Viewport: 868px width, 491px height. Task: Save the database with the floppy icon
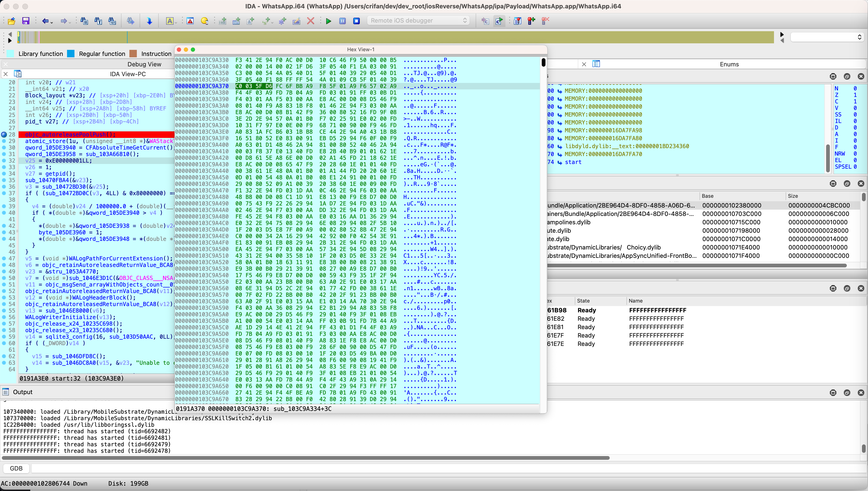tap(26, 21)
